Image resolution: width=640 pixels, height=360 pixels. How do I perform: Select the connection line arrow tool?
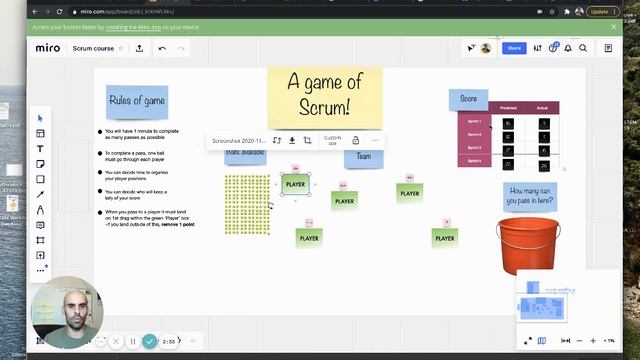[x=40, y=195]
